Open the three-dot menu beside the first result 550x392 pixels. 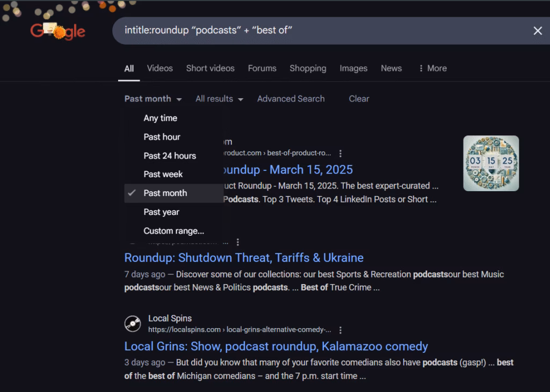(341, 153)
